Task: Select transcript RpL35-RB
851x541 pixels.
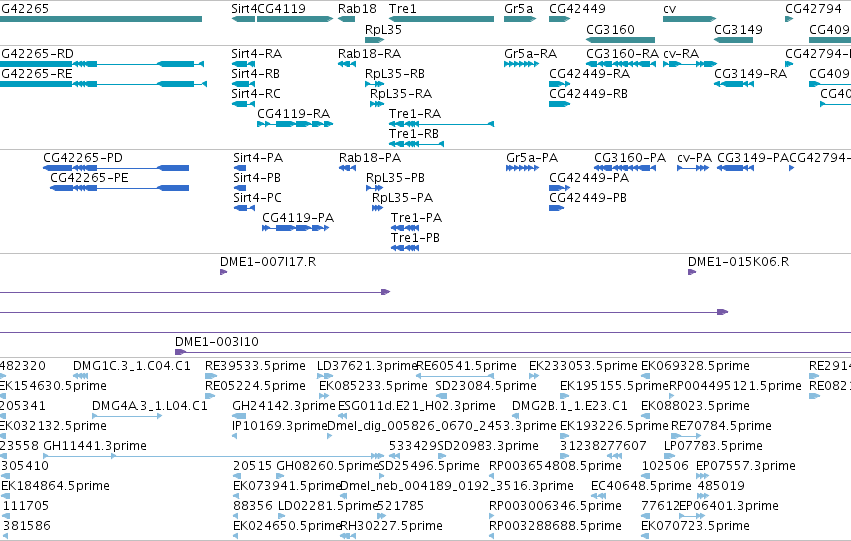Action: click(x=374, y=84)
